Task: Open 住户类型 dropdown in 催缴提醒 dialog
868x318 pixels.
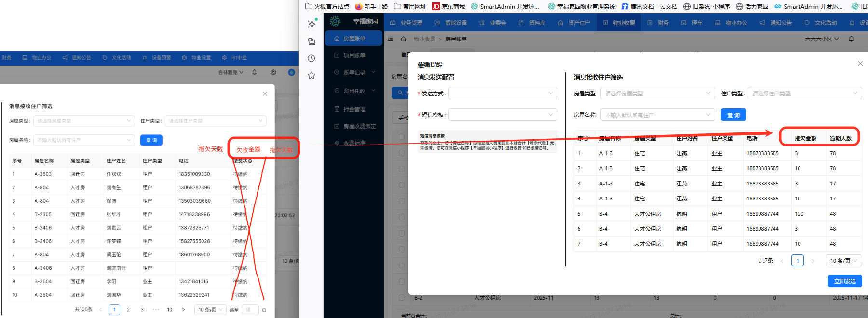Action: click(x=805, y=93)
